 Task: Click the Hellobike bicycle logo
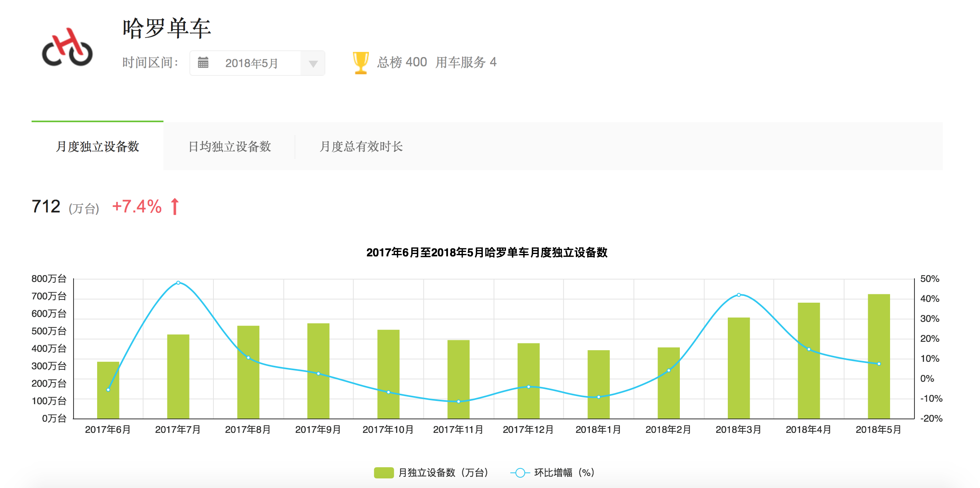67,47
